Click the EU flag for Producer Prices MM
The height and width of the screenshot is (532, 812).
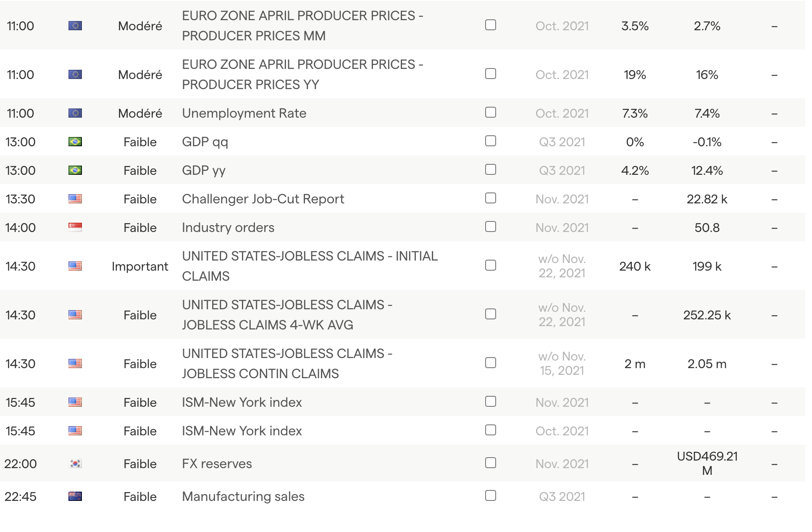75,26
